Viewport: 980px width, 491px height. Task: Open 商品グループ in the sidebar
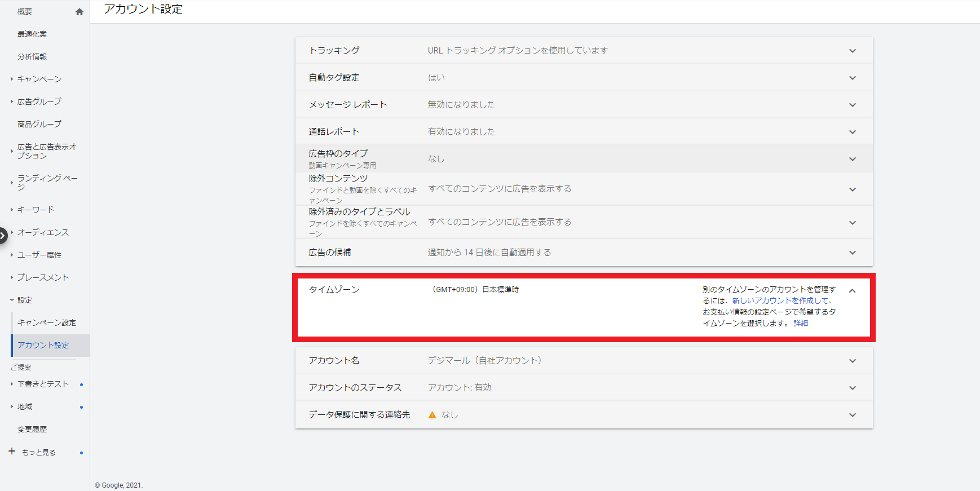click(x=39, y=125)
